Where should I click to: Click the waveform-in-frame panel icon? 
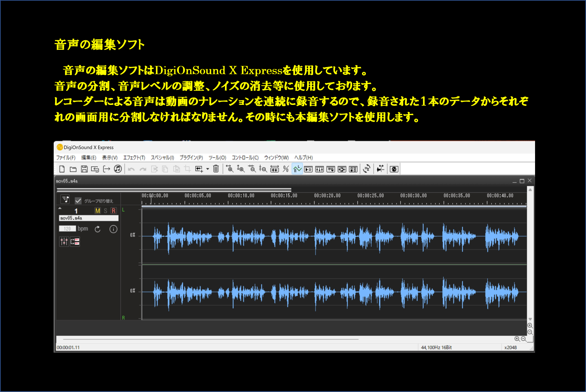point(342,169)
